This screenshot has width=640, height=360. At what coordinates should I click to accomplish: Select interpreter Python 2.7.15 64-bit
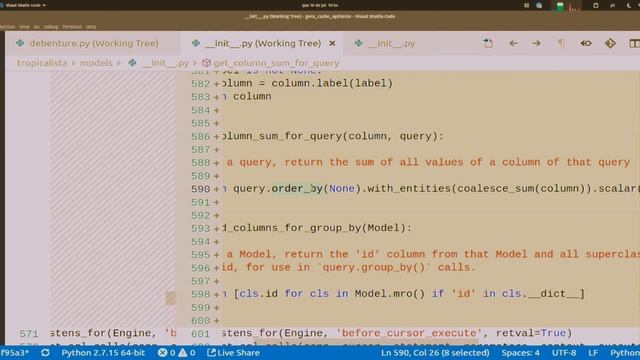pyautogui.click(x=103, y=353)
